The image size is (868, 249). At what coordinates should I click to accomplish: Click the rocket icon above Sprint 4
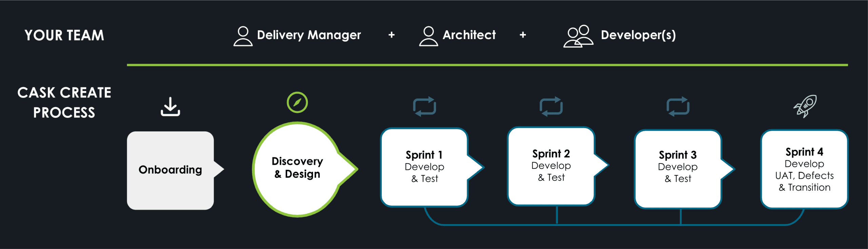click(x=805, y=106)
